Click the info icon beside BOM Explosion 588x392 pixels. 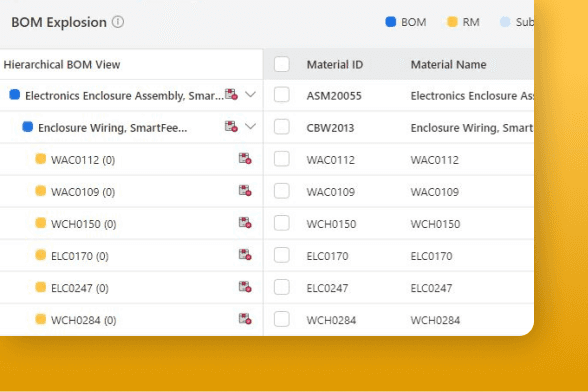(118, 22)
